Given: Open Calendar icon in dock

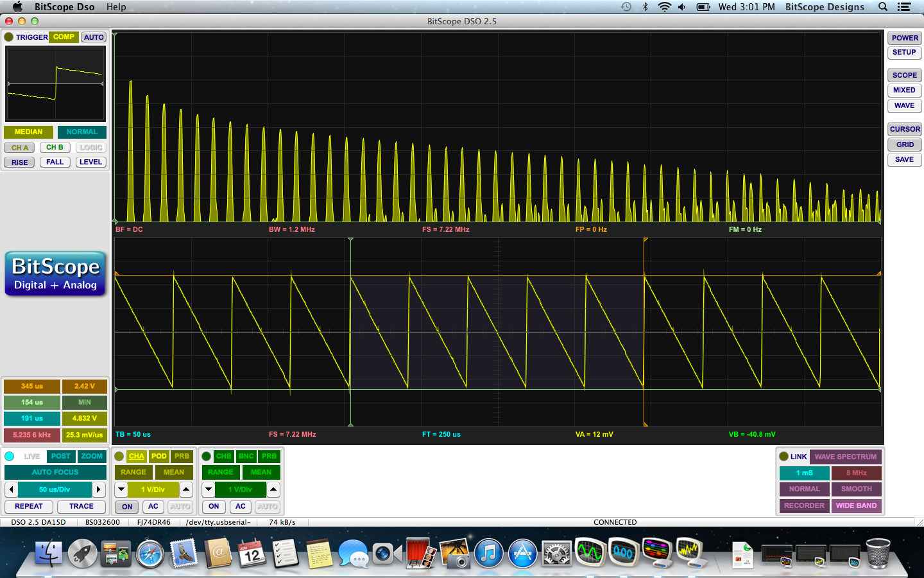Looking at the screenshot, I should pos(252,553).
